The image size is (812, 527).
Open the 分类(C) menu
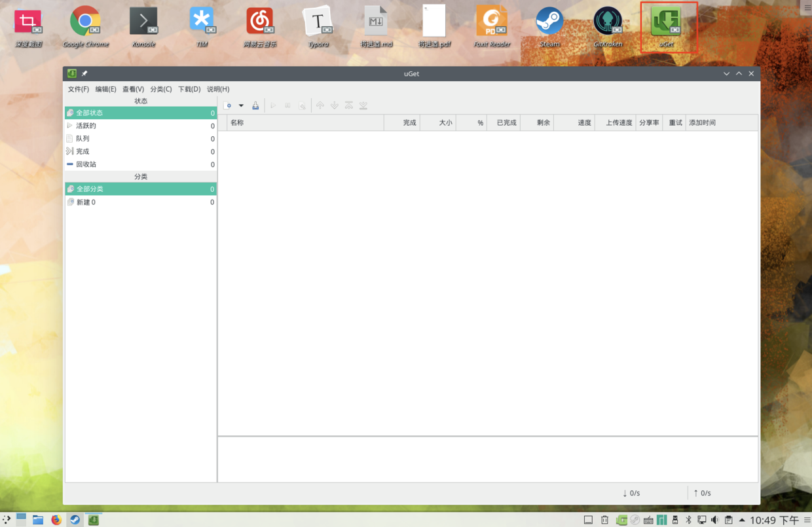(x=161, y=89)
